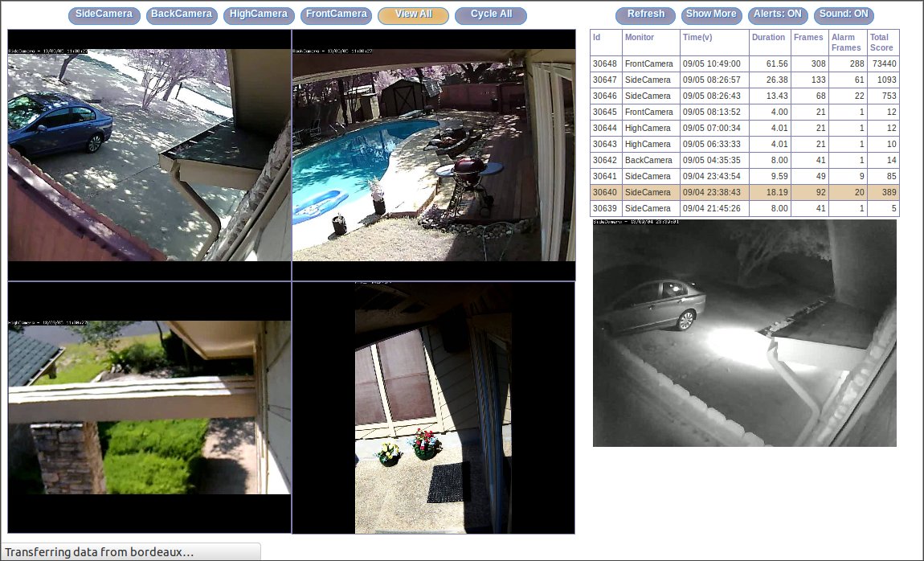Click the Duration column header
The image size is (924, 561).
768,37
